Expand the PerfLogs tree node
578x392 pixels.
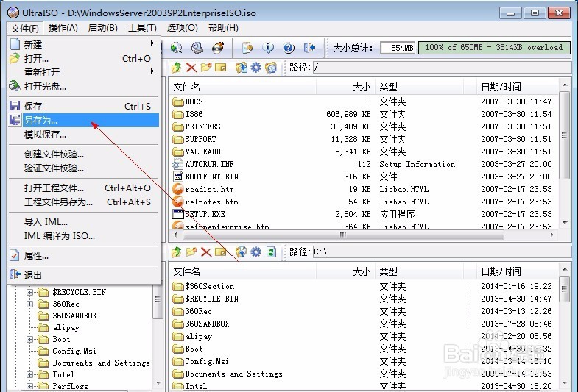pyautogui.click(x=30, y=386)
